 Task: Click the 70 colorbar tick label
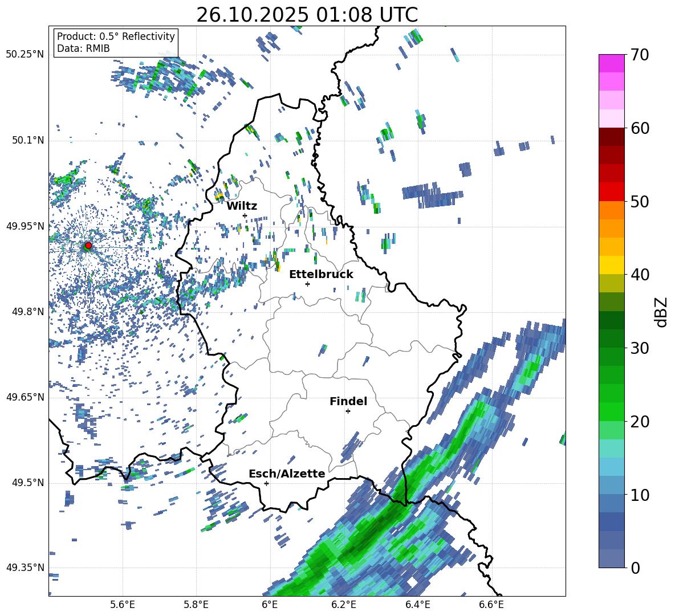click(640, 55)
